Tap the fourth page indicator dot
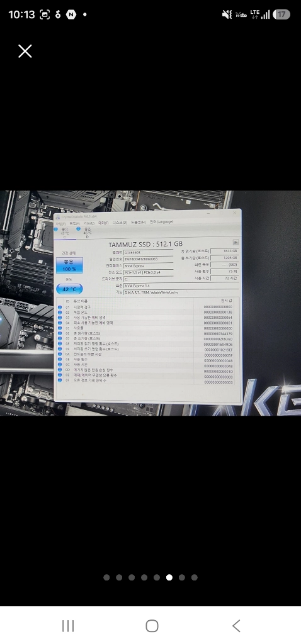Screen dimensions: 301x644 tap(144, 577)
